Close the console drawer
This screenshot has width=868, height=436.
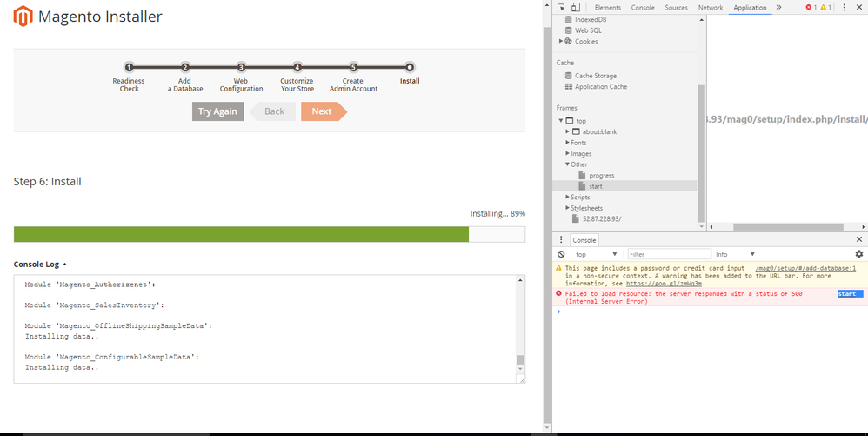coord(859,239)
